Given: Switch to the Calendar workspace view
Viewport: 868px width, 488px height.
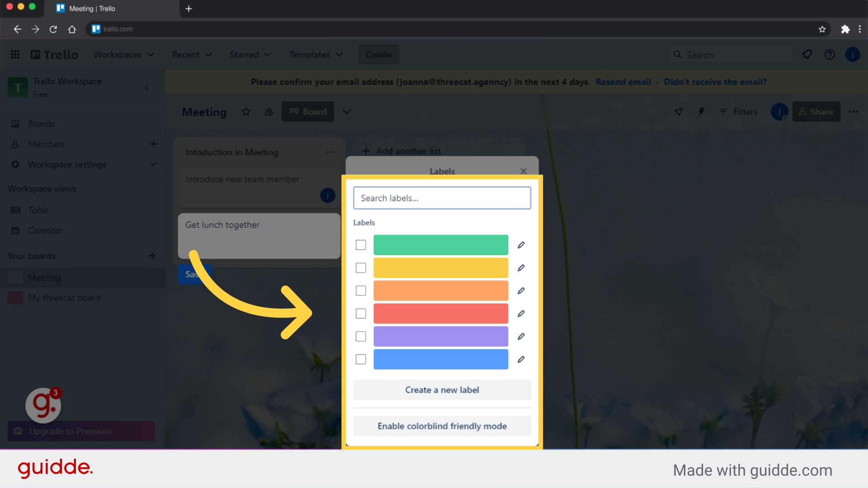Looking at the screenshot, I should point(45,230).
